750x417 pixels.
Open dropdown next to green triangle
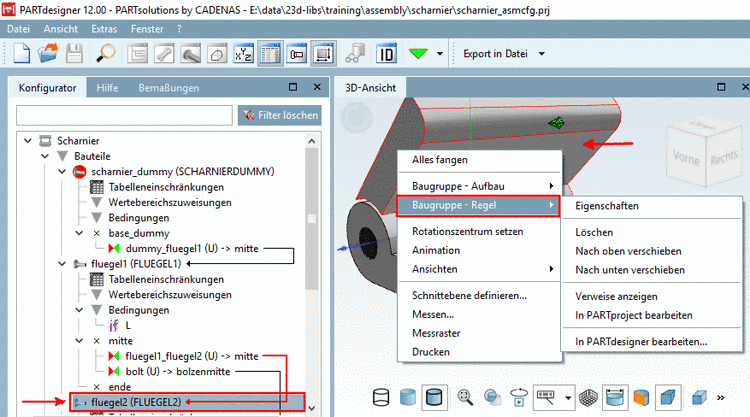(x=440, y=54)
